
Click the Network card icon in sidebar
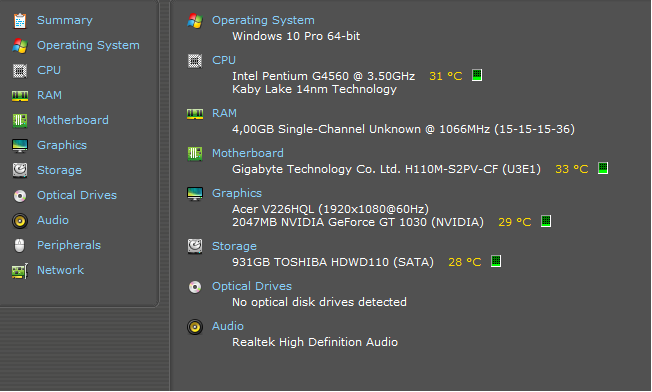click(x=20, y=271)
